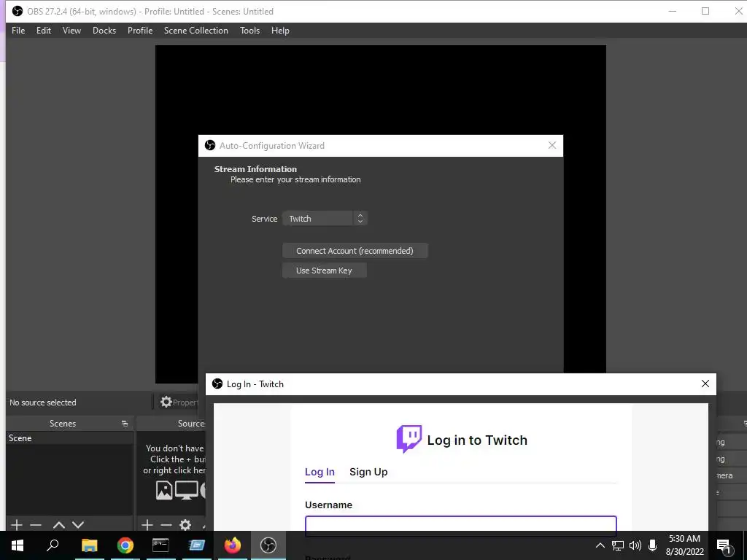Close the Auto-Configuration Wizard dialog
The width and height of the screenshot is (747, 560).
pos(551,145)
